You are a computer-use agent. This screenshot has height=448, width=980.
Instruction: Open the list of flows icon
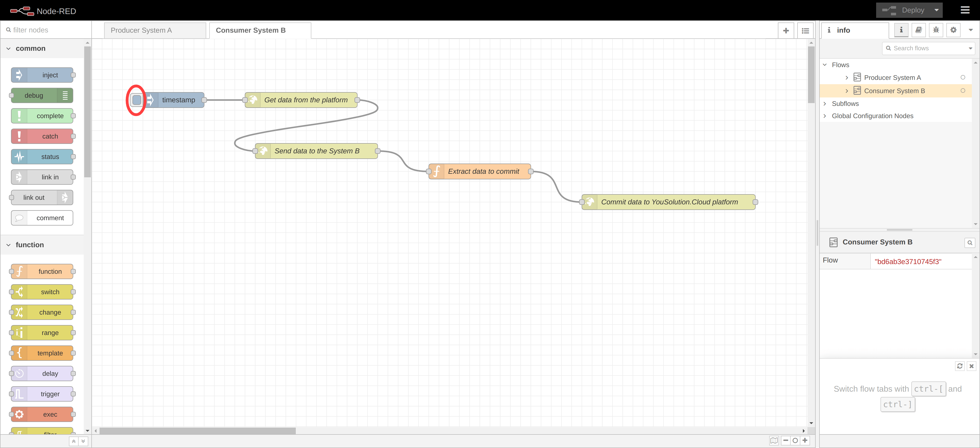805,31
